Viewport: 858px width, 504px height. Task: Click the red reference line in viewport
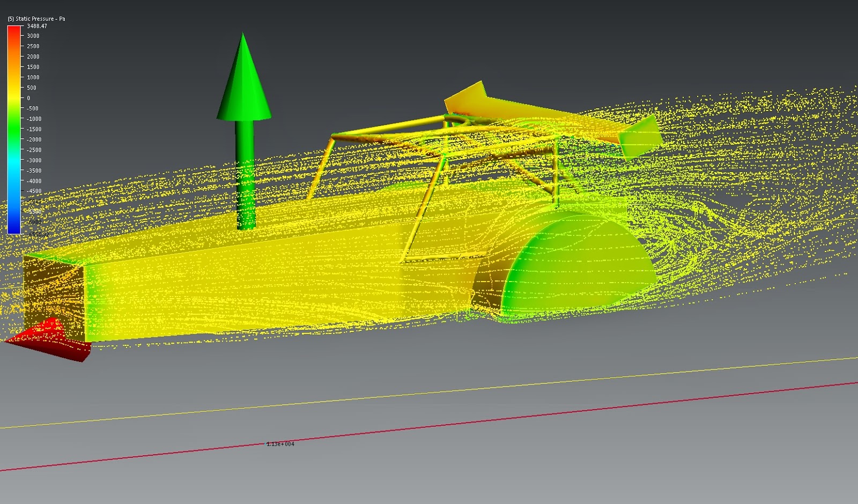point(429,427)
